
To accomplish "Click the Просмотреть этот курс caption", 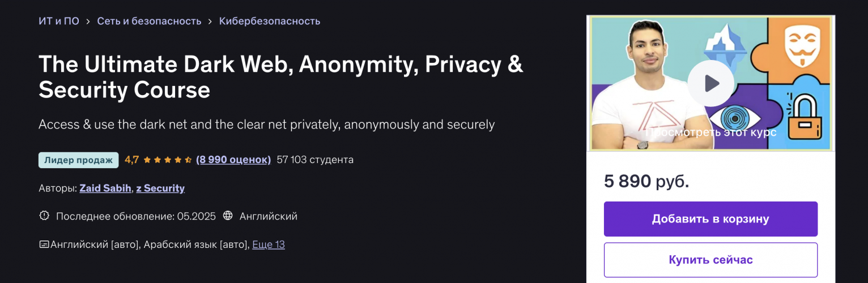I will tap(710, 132).
